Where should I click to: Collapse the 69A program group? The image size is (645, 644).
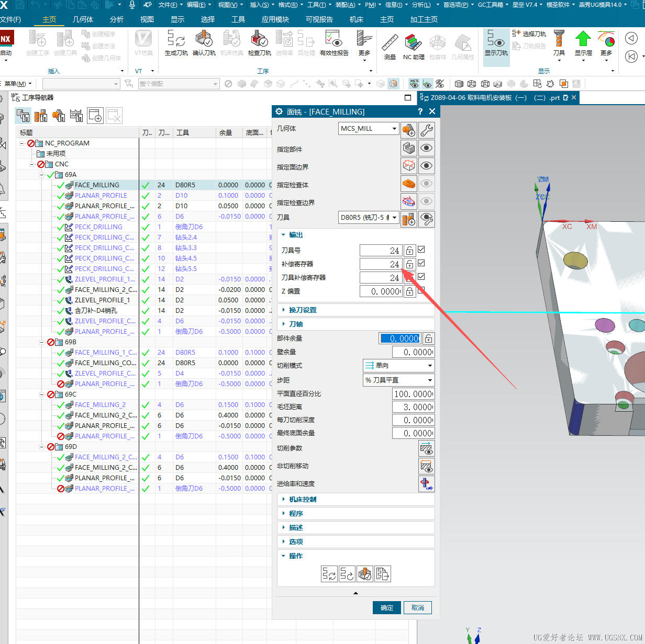pos(42,175)
